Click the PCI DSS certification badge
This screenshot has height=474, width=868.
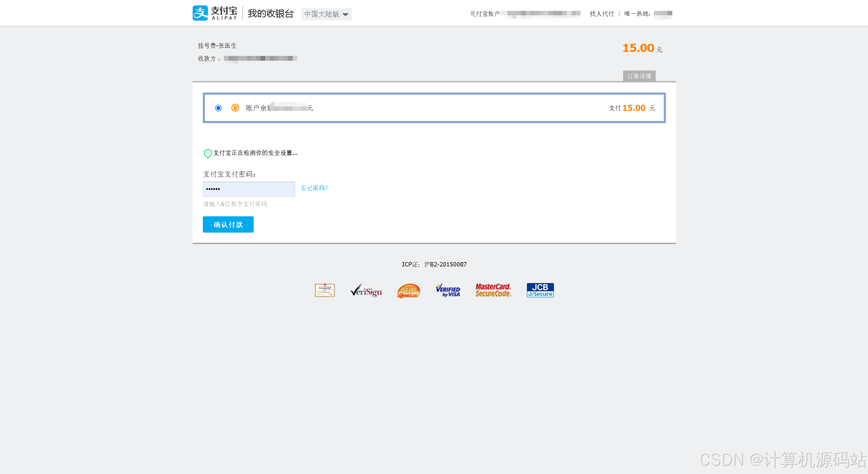[x=408, y=291]
